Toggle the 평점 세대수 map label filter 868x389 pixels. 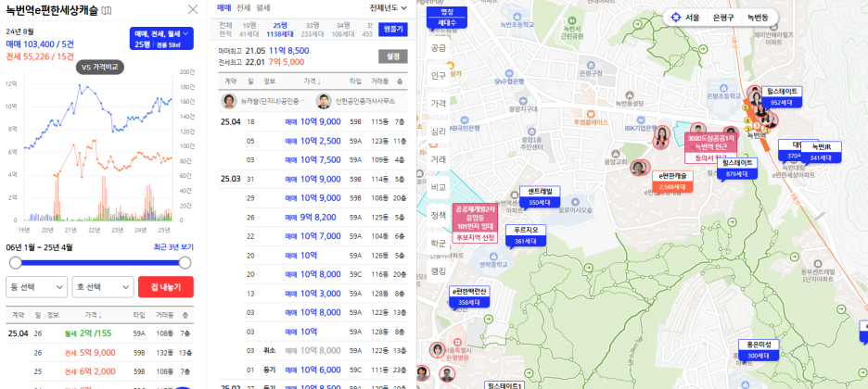447,18
